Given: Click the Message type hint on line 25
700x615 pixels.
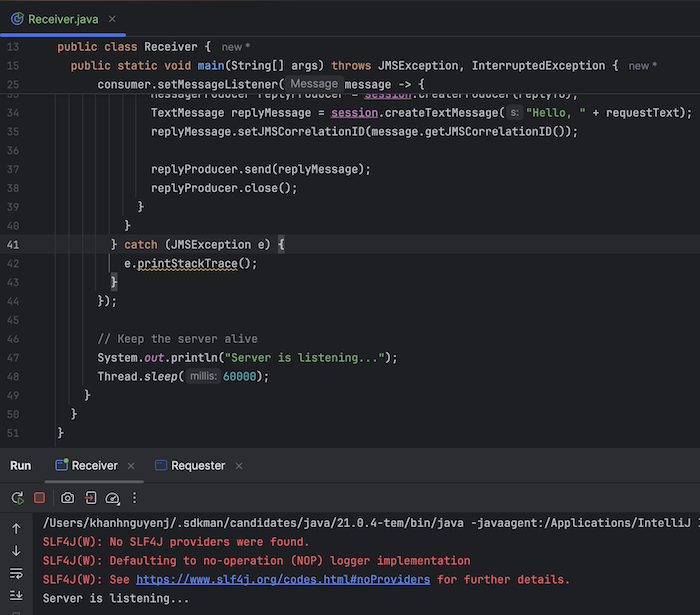Looking at the screenshot, I should pyautogui.click(x=314, y=84).
